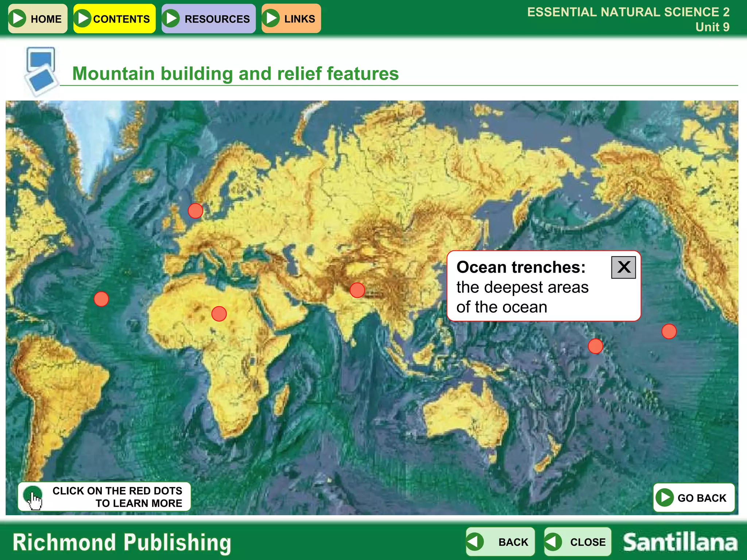The height and width of the screenshot is (560, 747).
Task: Open the RESOURCES menu button
Action: 209,19
